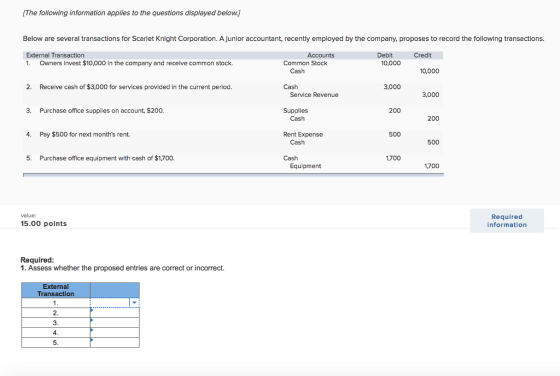
Task: Click the 'Debit' column header
Action: 385,55
